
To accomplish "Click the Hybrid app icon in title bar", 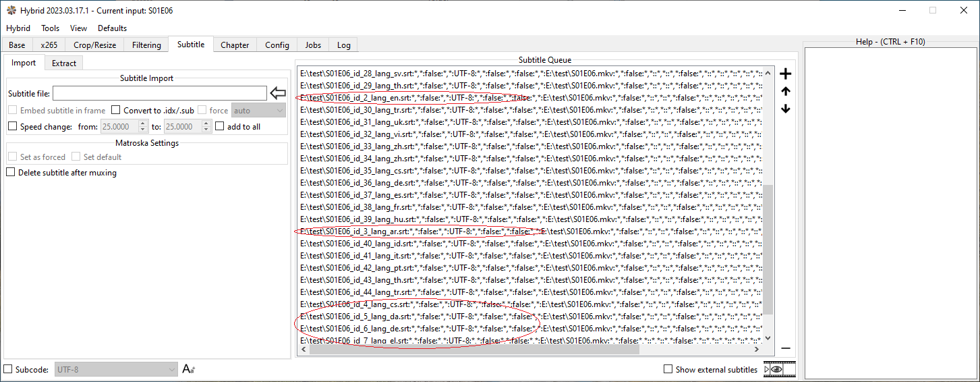I will (11, 10).
